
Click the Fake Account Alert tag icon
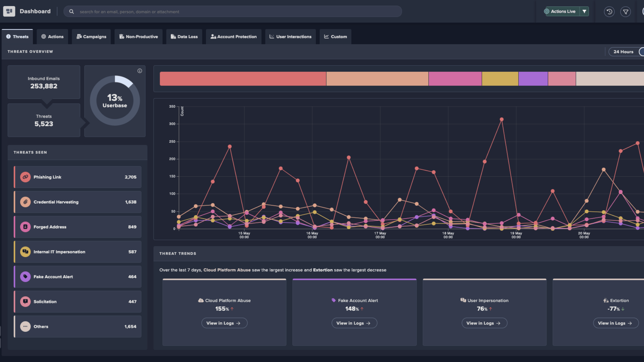tap(25, 277)
